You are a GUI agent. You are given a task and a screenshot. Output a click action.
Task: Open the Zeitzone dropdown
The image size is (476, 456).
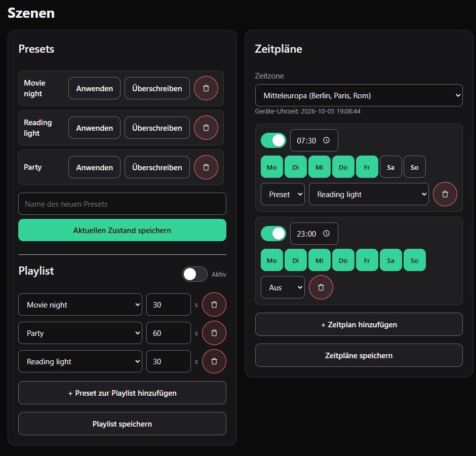(x=359, y=95)
